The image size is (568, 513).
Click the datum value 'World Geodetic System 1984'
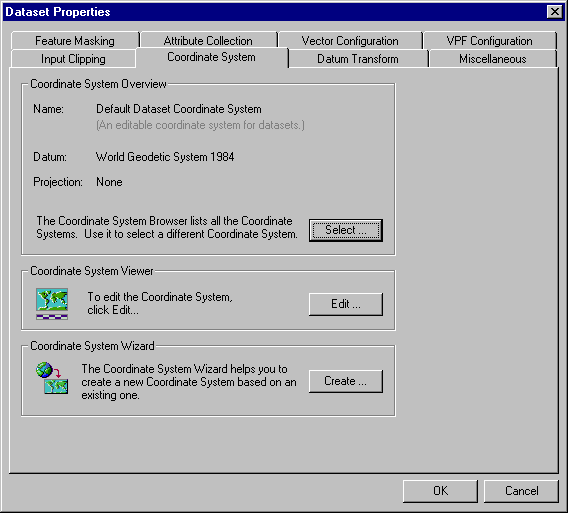coord(165,157)
